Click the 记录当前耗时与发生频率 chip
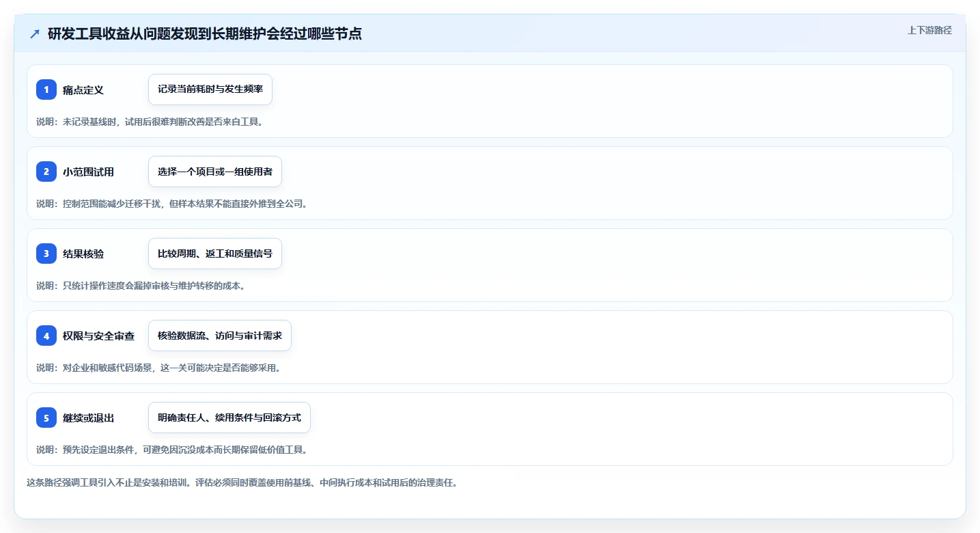Viewport: 980px width, 533px height. [x=210, y=90]
